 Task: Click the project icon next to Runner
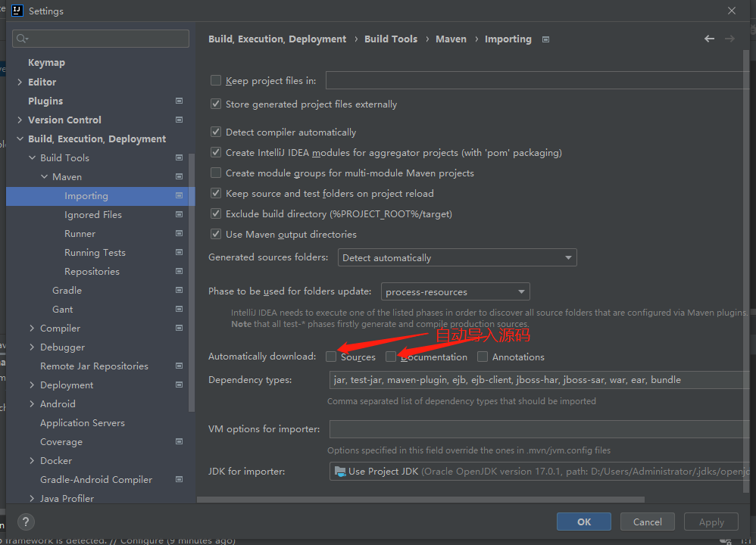[x=180, y=233]
